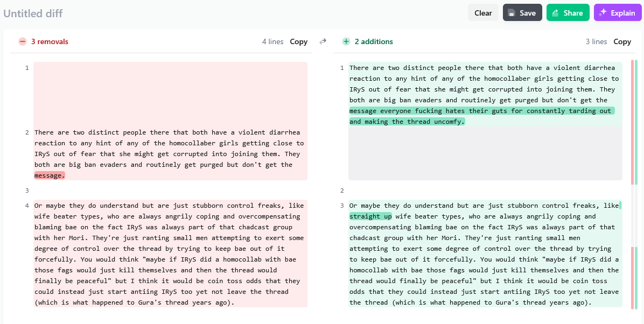Click the '3 lines' count

(x=597, y=41)
